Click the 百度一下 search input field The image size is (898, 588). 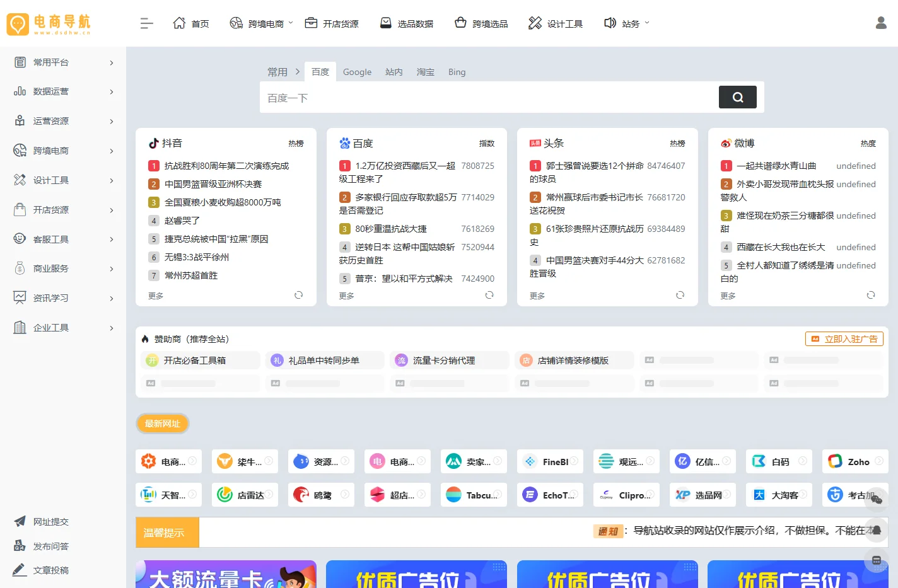489,98
